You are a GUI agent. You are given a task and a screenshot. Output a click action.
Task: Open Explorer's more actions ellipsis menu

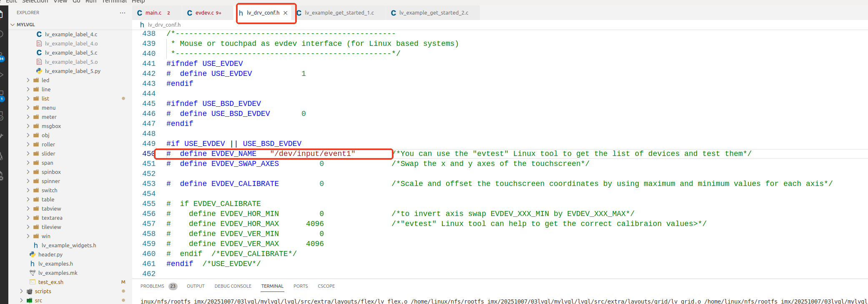coord(122,13)
